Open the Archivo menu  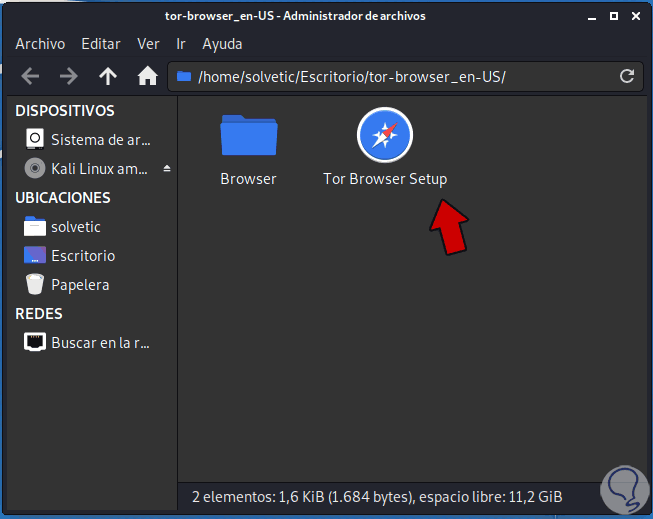coord(40,44)
